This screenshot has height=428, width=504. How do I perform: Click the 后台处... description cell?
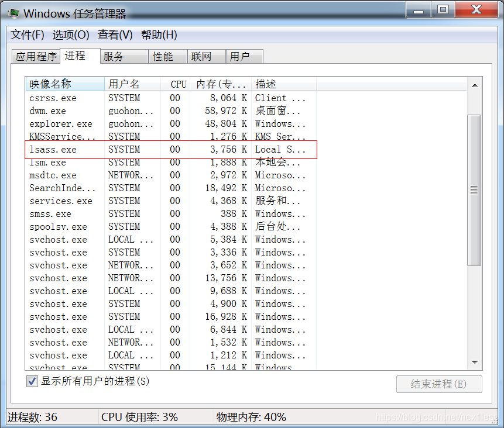pyautogui.click(x=277, y=226)
